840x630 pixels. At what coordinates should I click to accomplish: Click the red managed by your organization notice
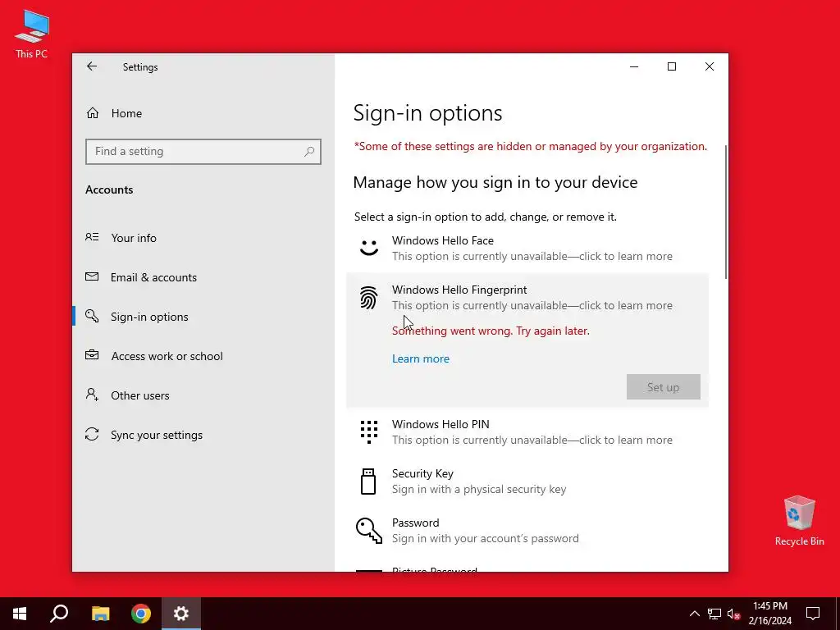click(531, 146)
